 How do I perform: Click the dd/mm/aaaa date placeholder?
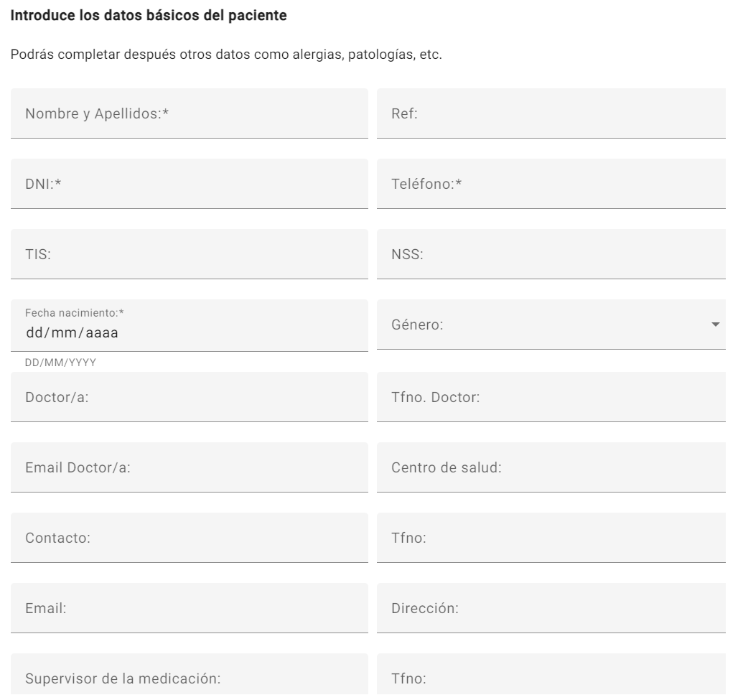(x=72, y=332)
